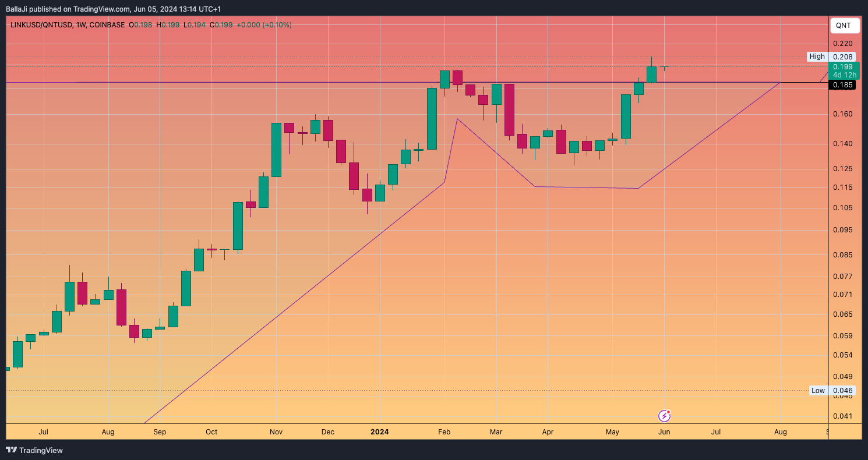Click the 0.041 price axis value

tap(843, 416)
